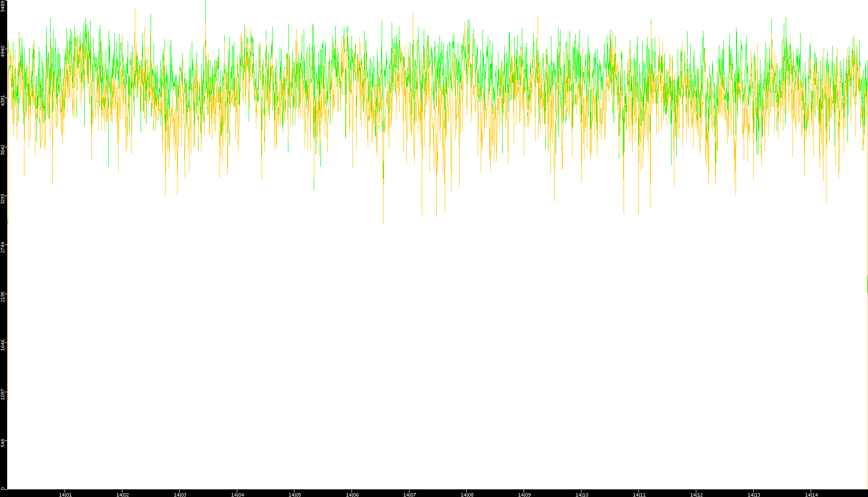The height and width of the screenshot is (497, 868).
Task: Click the 14:01 time label
Action: click(65, 495)
